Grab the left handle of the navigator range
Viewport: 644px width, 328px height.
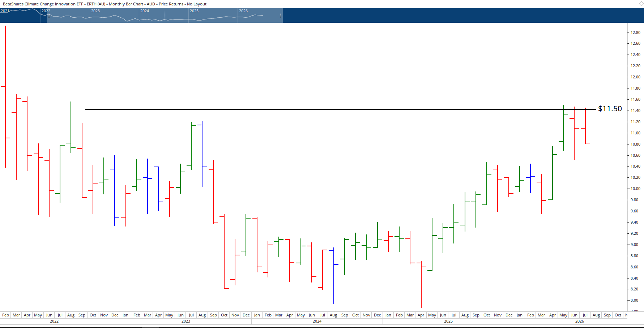[48, 16]
